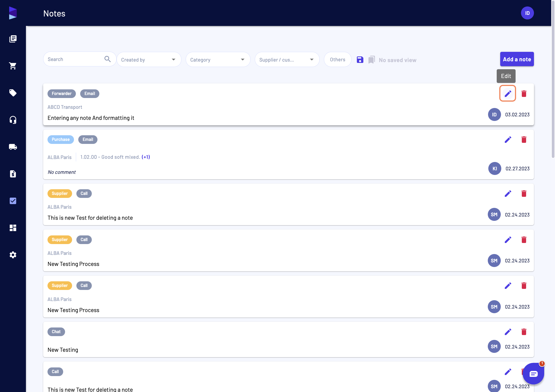
Task: Open the library icon in the sidebar
Action: pyautogui.click(x=13, y=39)
